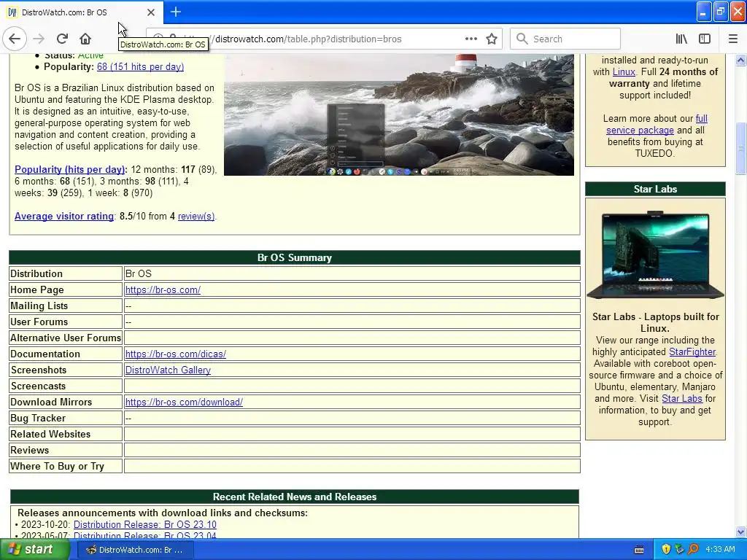Close the DistroWatch Br OS tab

pos(151,12)
